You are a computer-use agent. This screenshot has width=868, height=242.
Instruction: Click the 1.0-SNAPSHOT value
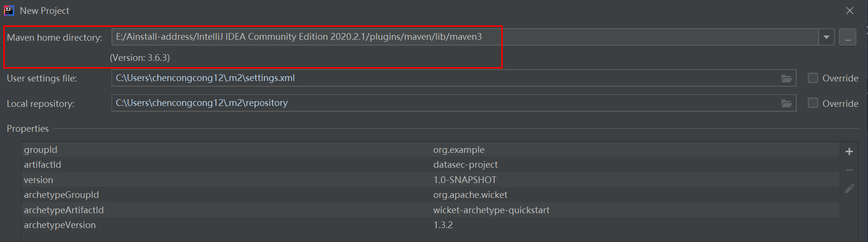tap(465, 180)
